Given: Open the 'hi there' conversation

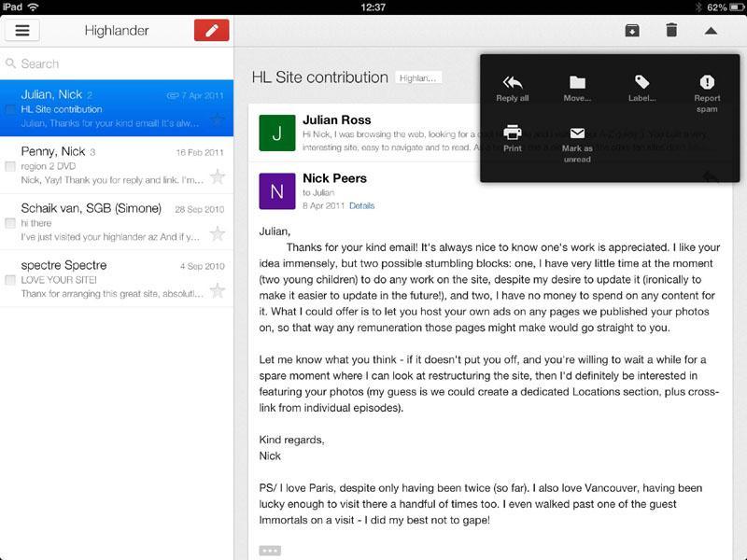Looking at the screenshot, I should [117, 222].
